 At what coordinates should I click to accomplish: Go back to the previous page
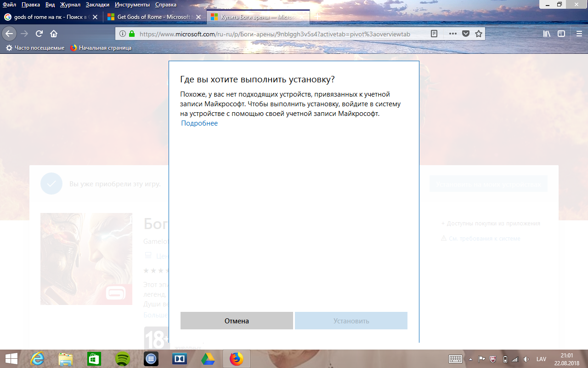click(9, 34)
